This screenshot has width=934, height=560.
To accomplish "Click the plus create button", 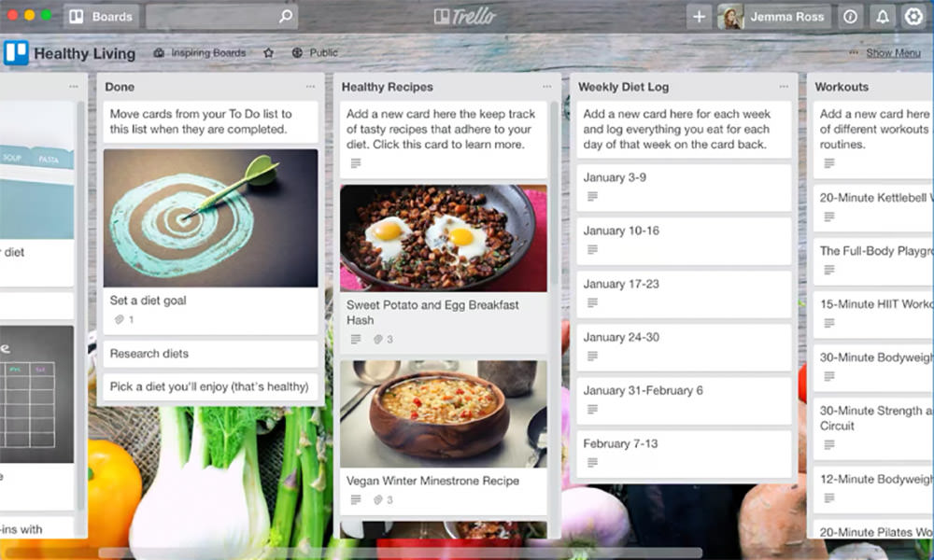I will 700,17.
